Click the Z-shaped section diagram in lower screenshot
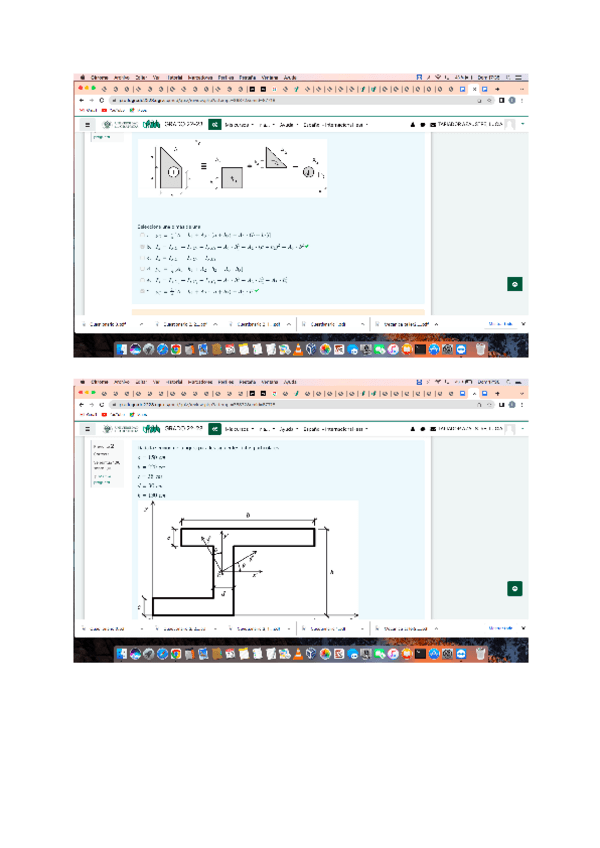 [247, 560]
